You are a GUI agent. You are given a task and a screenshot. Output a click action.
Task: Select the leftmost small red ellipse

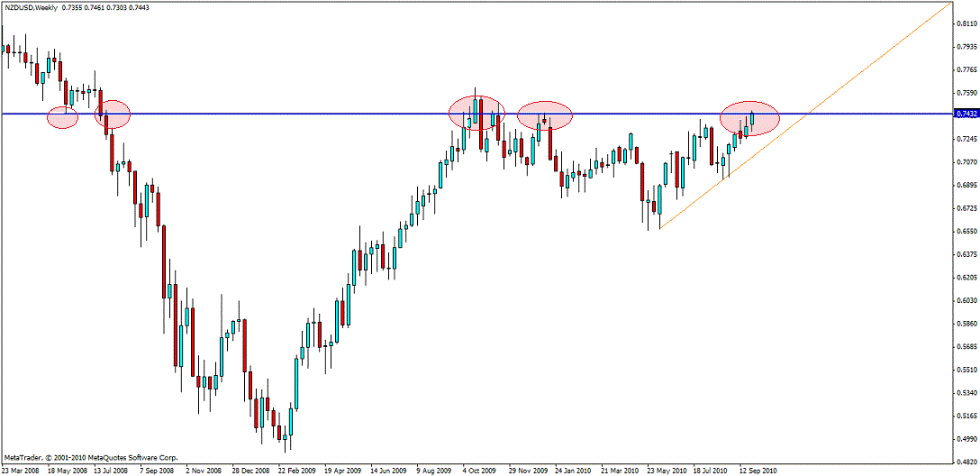(x=63, y=117)
